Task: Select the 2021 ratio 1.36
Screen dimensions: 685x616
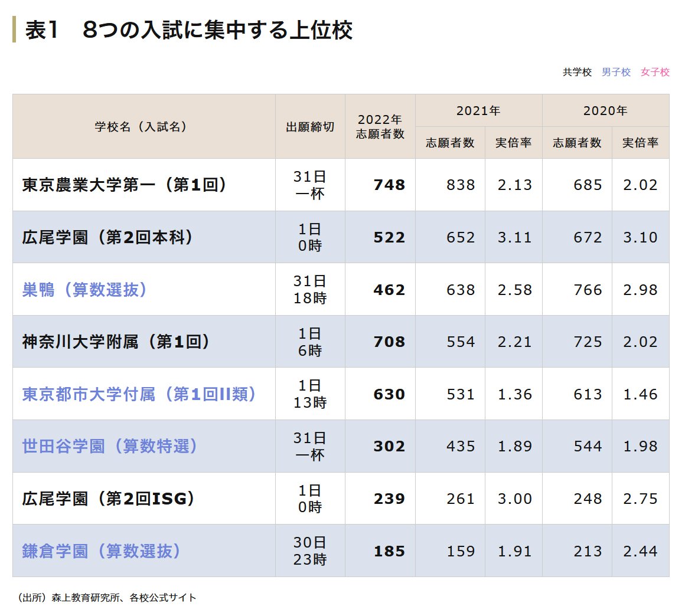Action: [514, 394]
